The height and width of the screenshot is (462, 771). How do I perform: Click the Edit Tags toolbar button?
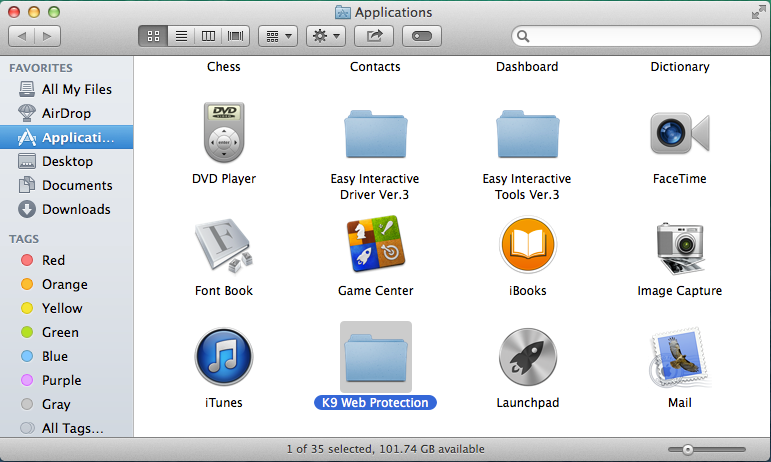(422, 36)
